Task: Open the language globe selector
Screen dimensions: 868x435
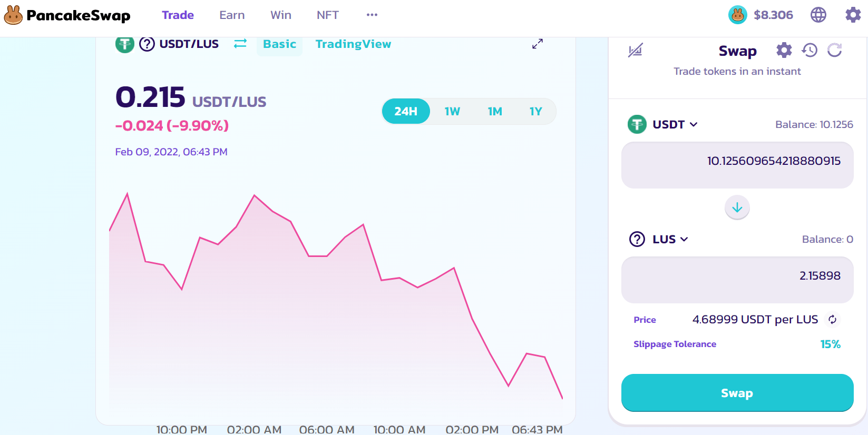Action: point(818,15)
